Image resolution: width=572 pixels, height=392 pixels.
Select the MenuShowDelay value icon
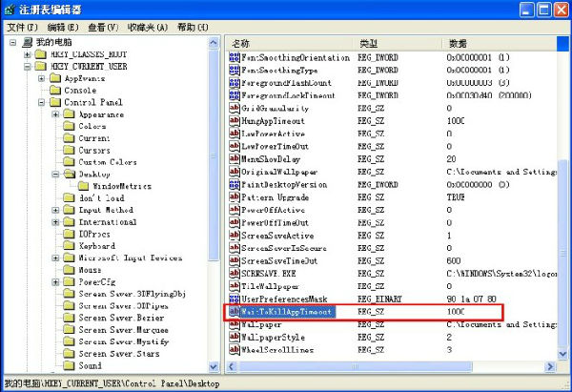pyautogui.click(x=235, y=158)
